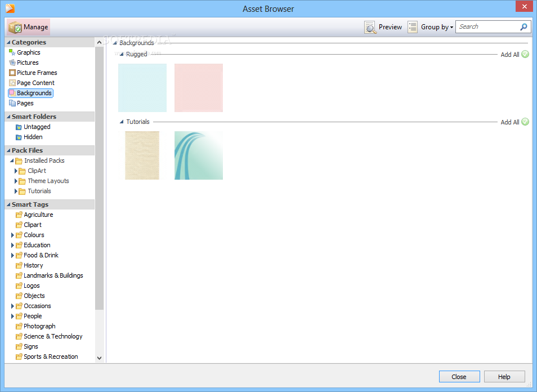This screenshot has width=537, height=392.
Task: Expand the Tutorials pack folder arrow
Action: coord(16,191)
